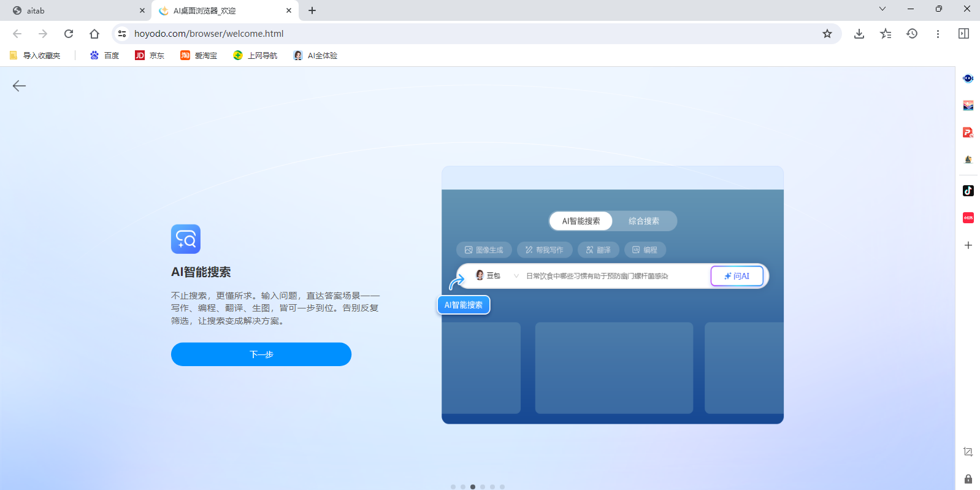Screen dimensions: 980x490
Task: Open the 导入收藏夹 bookmark folder
Action: [x=35, y=55]
